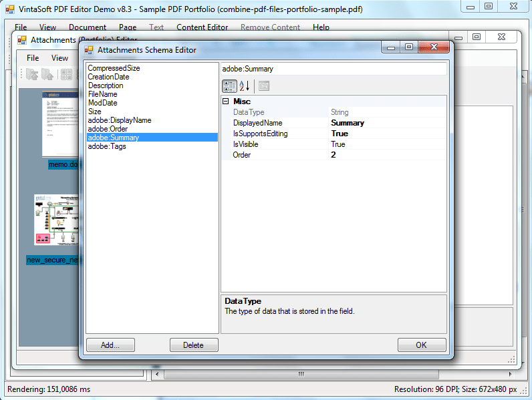Viewport: 532px width, 400px height.
Task: Click VintaSoft PDF Editor app icon in title bar
Action: 10,9
